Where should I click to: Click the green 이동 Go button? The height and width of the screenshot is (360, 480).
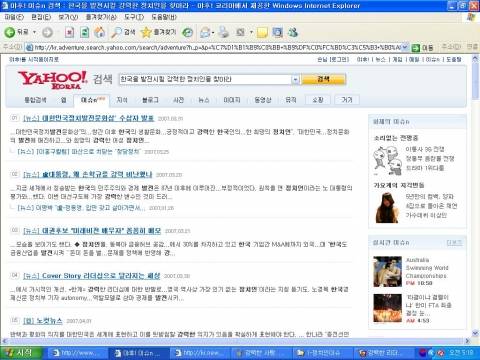pyautogui.click(x=423, y=48)
